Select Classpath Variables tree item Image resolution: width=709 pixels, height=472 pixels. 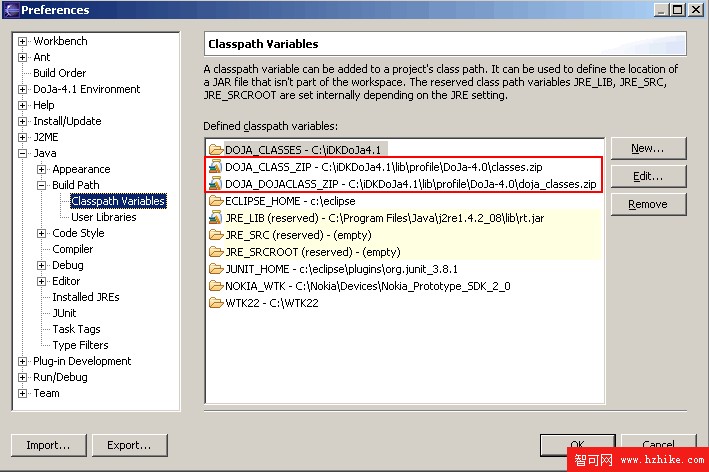tap(118, 201)
